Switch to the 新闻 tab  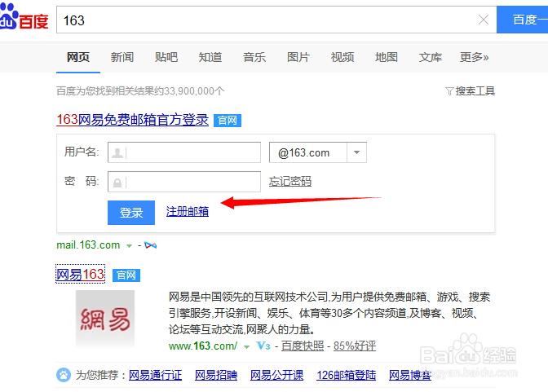pyautogui.click(x=122, y=57)
